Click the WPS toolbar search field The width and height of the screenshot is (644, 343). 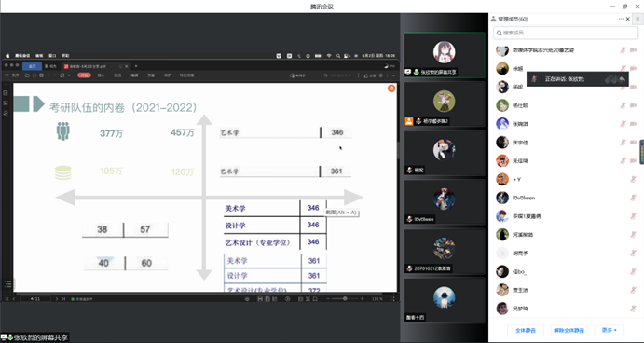338,75
